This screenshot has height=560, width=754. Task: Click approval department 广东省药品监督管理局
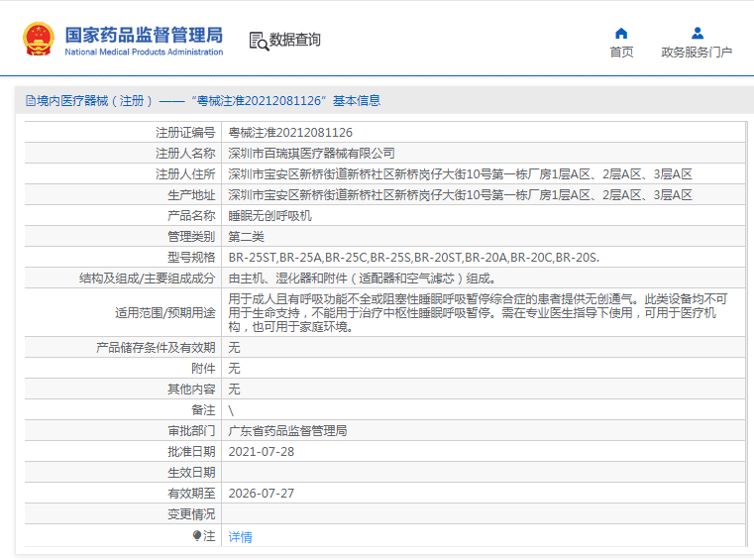click(x=287, y=431)
